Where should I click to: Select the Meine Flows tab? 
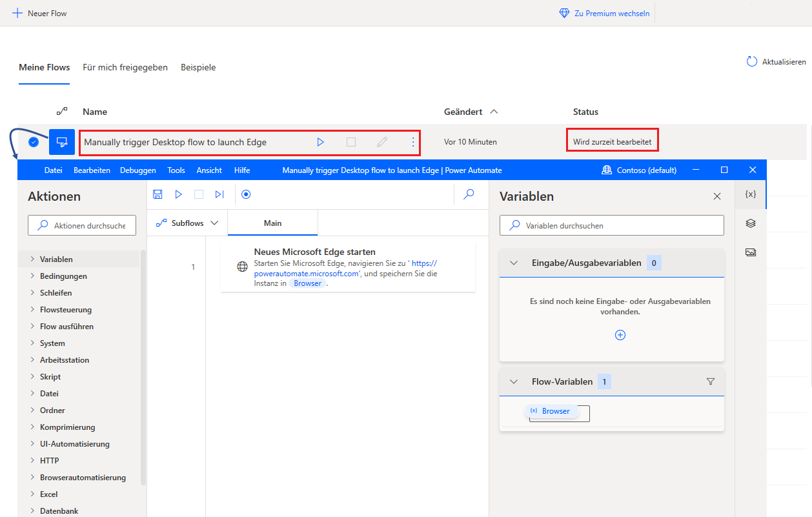[x=45, y=67]
